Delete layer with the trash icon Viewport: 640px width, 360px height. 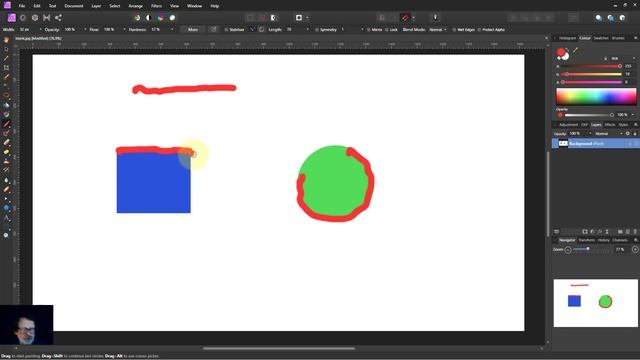coord(635,231)
